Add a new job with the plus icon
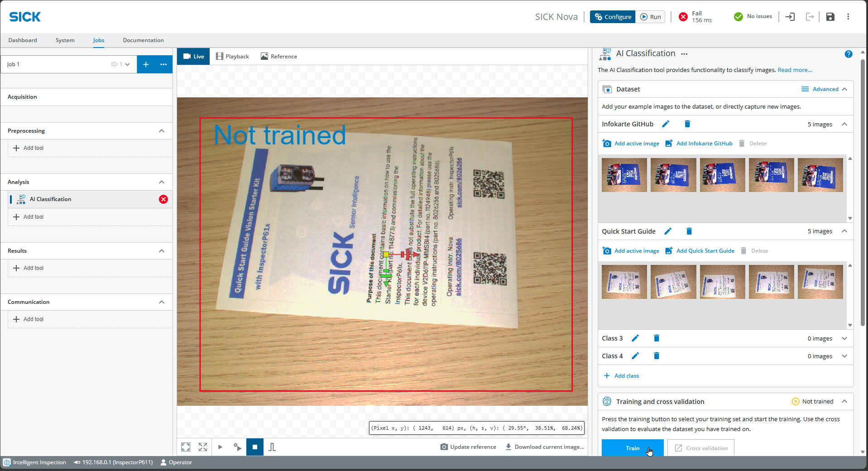The image size is (868, 471). [146, 64]
